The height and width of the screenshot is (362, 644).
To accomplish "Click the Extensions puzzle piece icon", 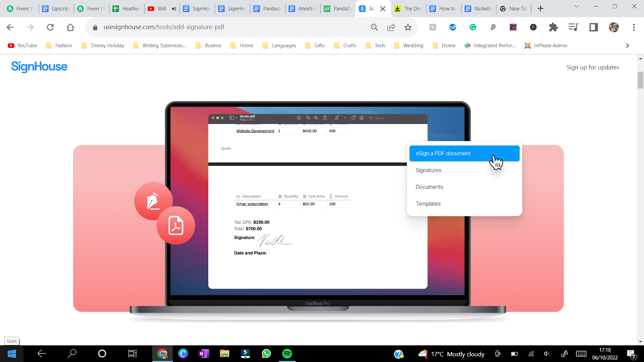I will (553, 27).
